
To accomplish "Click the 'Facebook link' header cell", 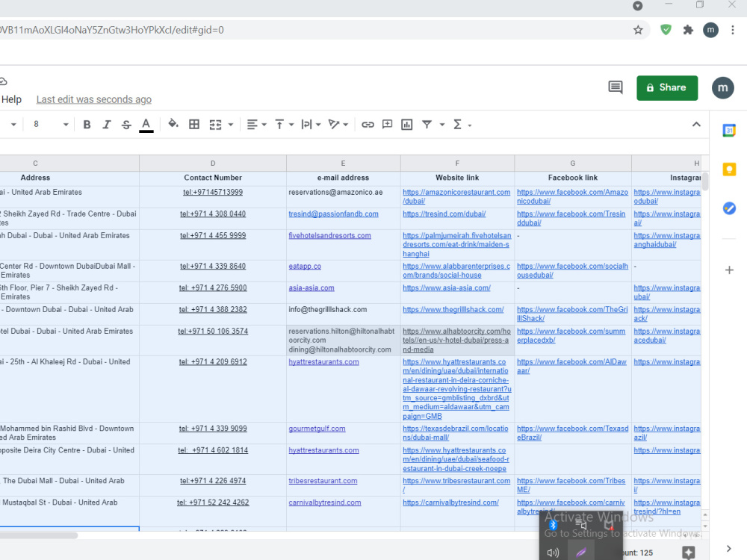I will pos(573,178).
